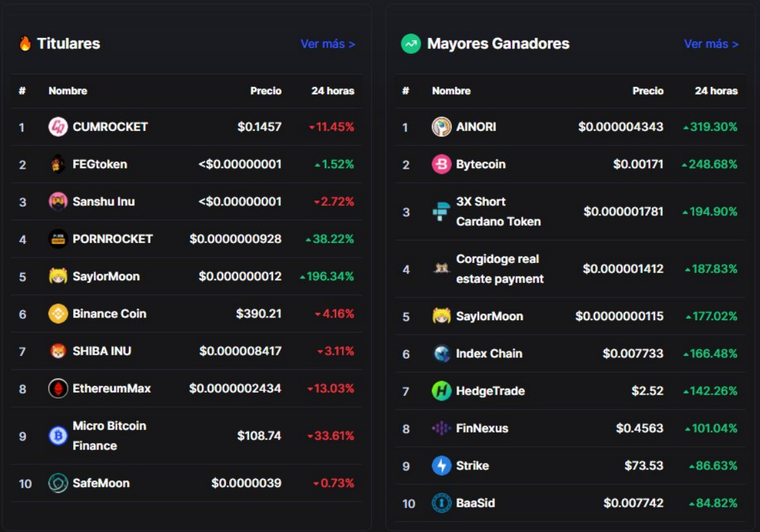The height and width of the screenshot is (532, 760).
Task: Click the Nombre column header in Titulares
Action: pos(68,90)
